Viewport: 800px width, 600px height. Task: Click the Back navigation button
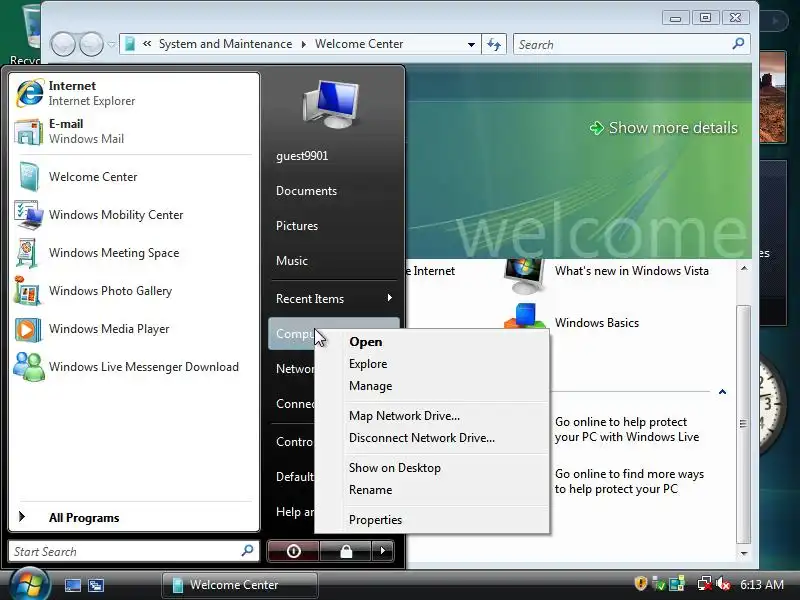pos(63,44)
